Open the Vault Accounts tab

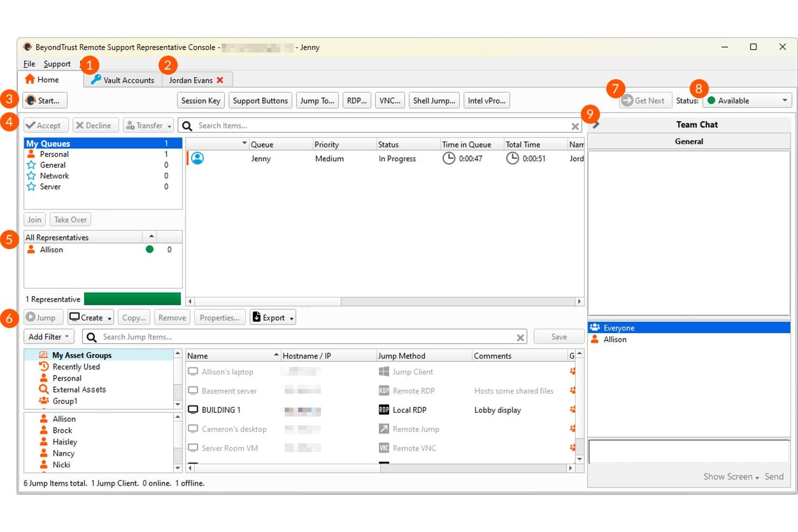[122, 80]
